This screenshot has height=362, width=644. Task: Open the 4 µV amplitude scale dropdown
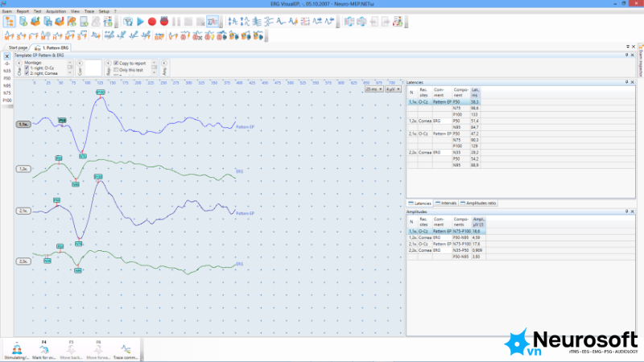point(393,89)
